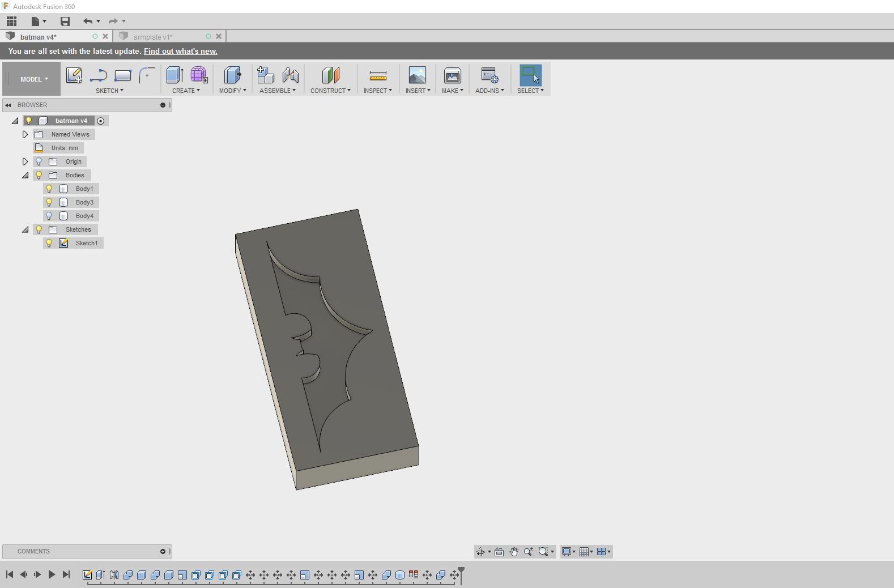
Task: Open the Display Settings dropdown
Action: point(568,552)
